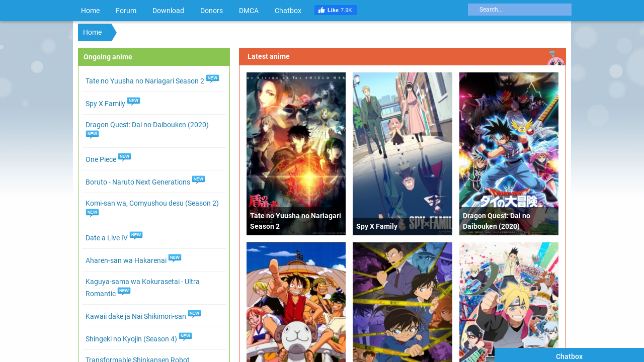The image size is (644, 362).
Task: Open Chatbox from top navigation
Action: pos(288,11)
